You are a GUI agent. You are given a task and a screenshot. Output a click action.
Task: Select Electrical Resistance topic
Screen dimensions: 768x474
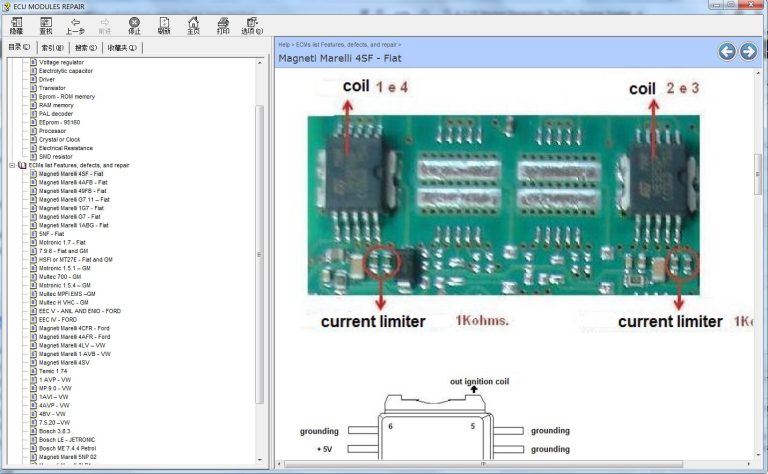click(66, 148)
